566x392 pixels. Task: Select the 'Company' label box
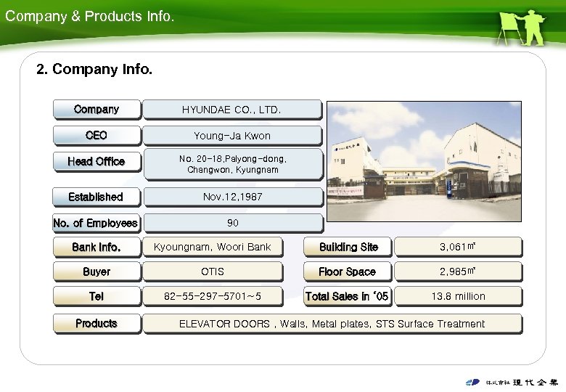(97, 110)
